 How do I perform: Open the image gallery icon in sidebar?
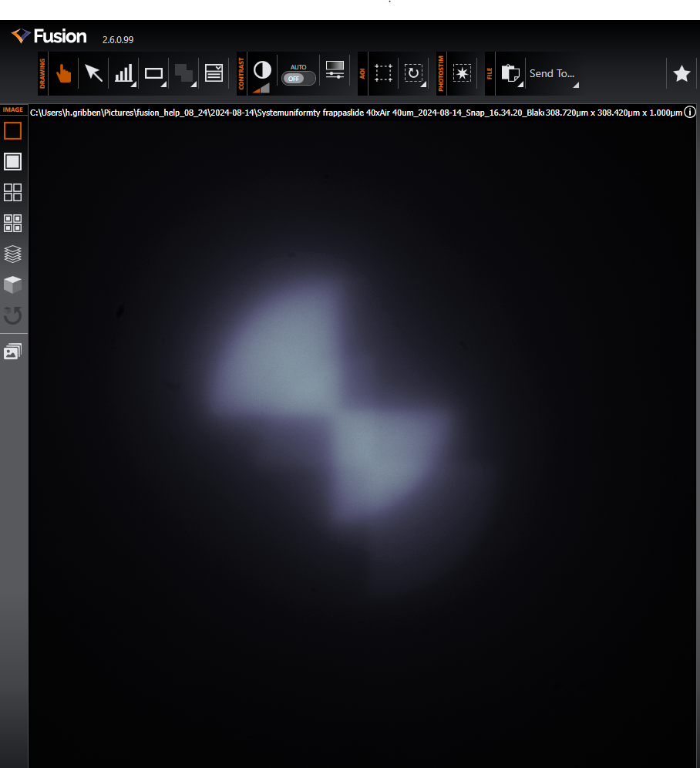point(13,352)
